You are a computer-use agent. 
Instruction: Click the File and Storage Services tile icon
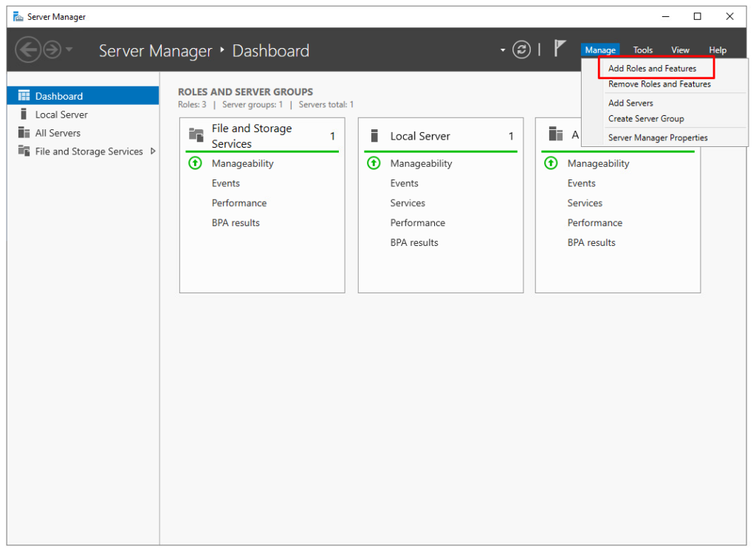coord(196,135)
